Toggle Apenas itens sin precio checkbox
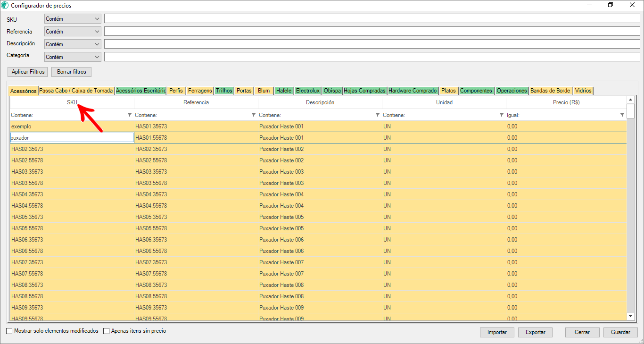 pos(106,331)
